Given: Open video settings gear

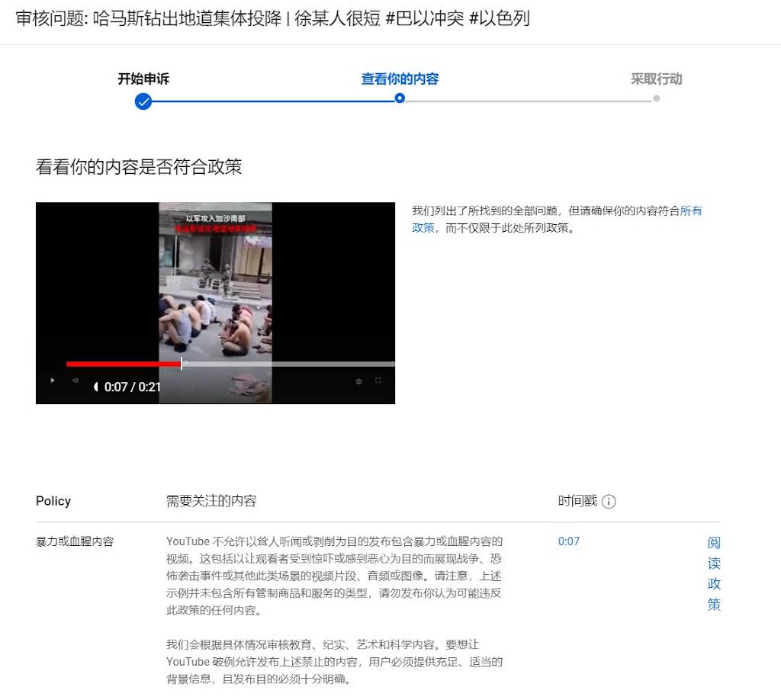Looking at the screenshot, I should 358,381.
